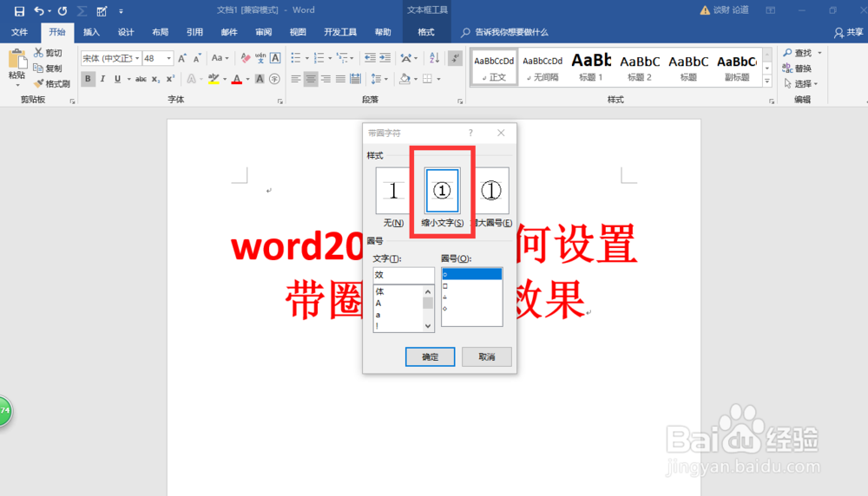Open the font size dropdown
The height and width of the screenshot is (496, 868).
coord(169,58)
